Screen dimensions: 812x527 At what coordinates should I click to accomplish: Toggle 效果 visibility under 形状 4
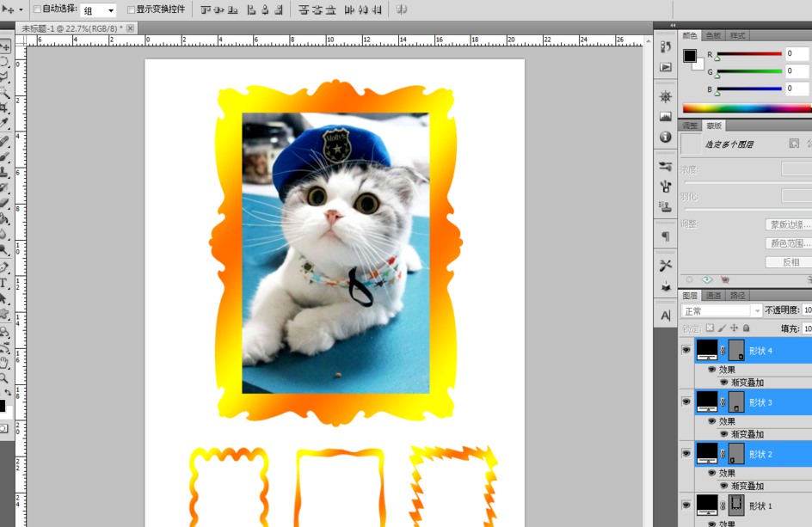(x=711, y=369)
